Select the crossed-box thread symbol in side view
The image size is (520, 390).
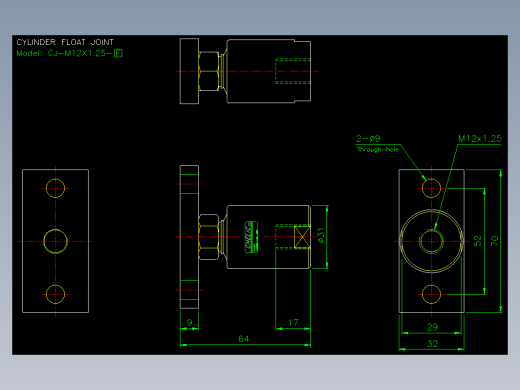(x=302, y=237)
